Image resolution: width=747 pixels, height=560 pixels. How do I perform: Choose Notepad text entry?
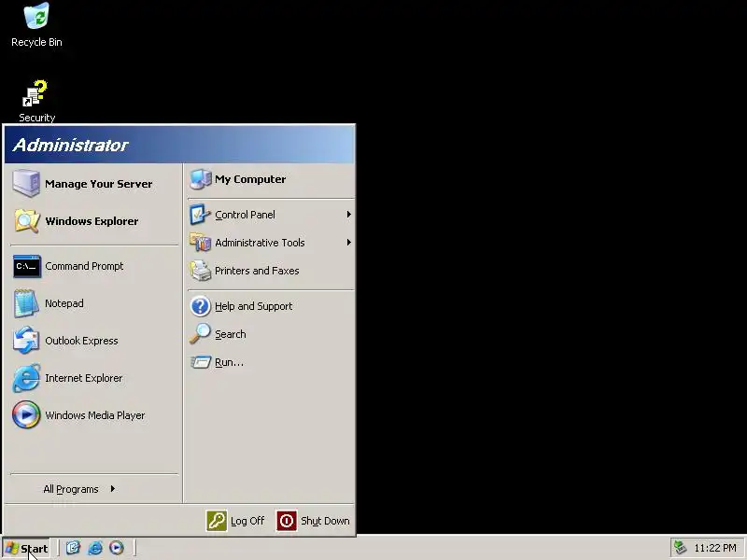point(64,303)
